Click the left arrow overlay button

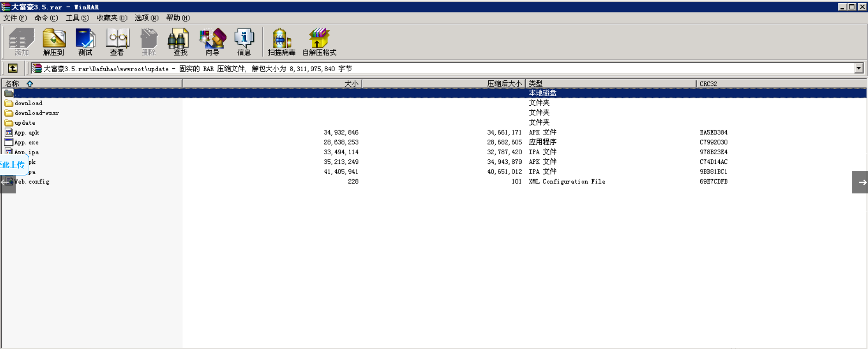8,182
